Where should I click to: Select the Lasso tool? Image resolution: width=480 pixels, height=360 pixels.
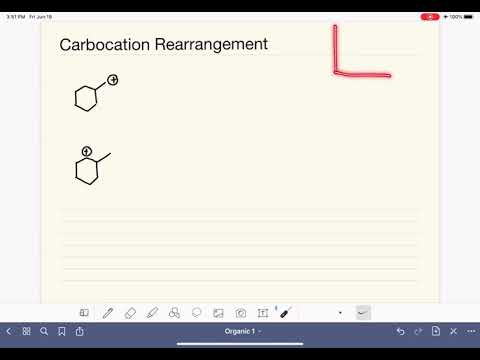point(197,313)
